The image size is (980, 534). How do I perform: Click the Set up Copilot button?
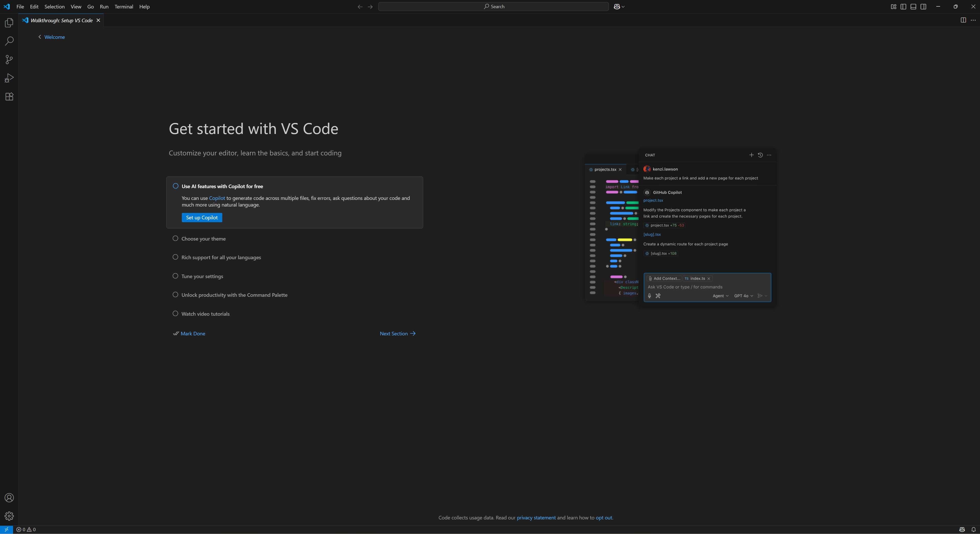[202, 218]
